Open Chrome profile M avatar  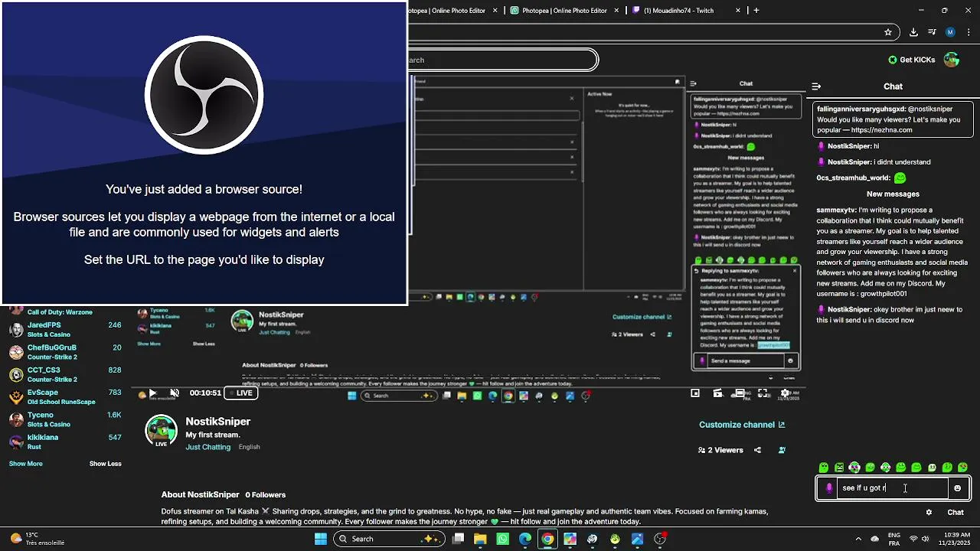pyautogui.click(x=950, y=32)
